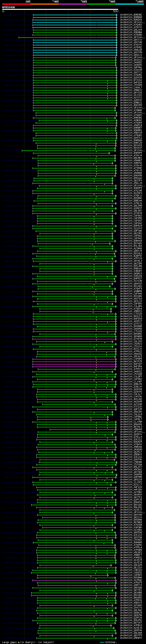
Task: Click the cyan alignment bar of UniRef100_B9N3N2
Action: point(75,15)
